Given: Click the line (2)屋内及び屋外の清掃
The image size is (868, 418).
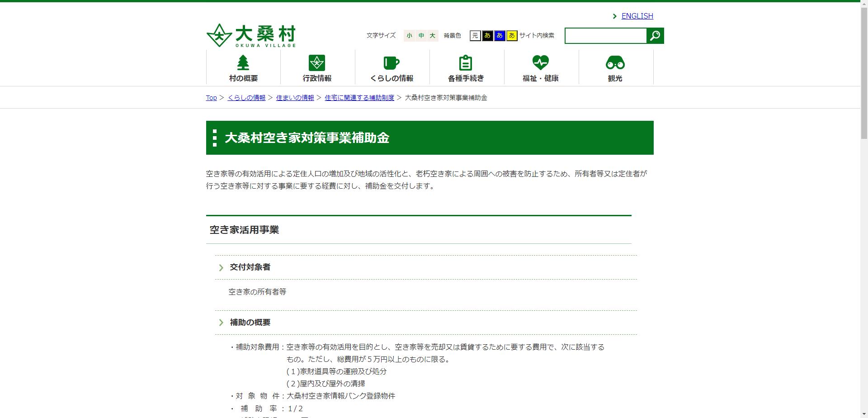Looking at the screenshot, I should click(x=326, y=384).
